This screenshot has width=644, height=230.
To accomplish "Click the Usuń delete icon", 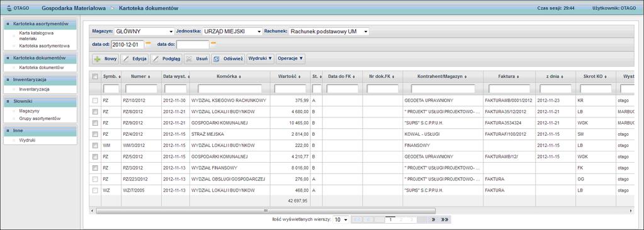I will [189, 59].
